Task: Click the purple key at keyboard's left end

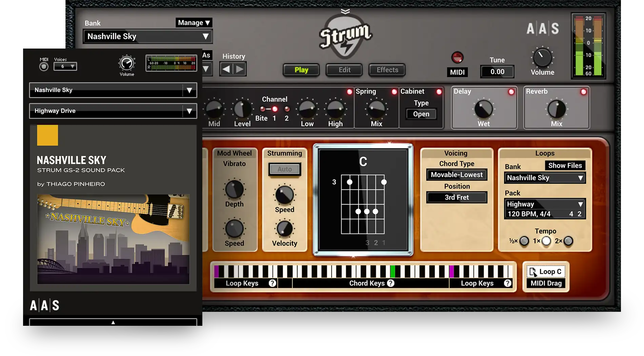Action: click(217, 271)
